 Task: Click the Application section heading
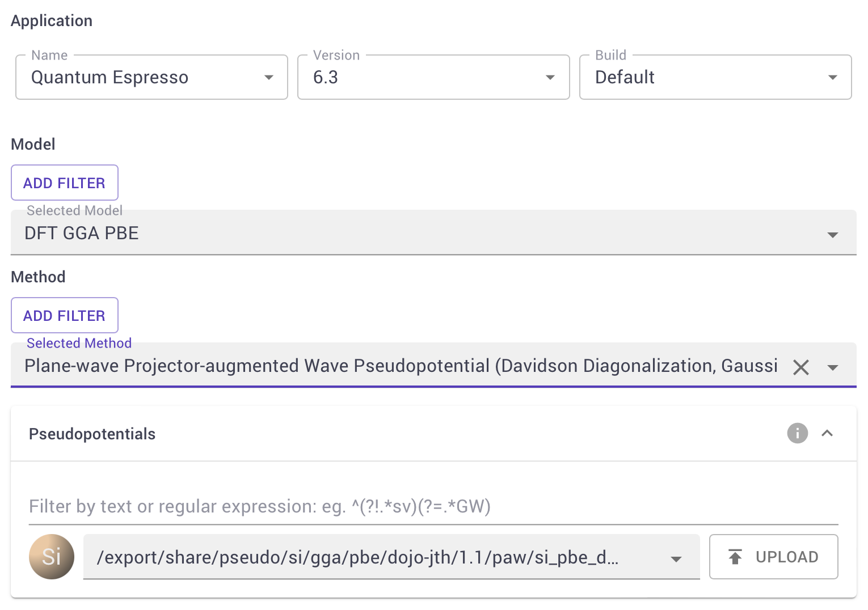(52, 21)
